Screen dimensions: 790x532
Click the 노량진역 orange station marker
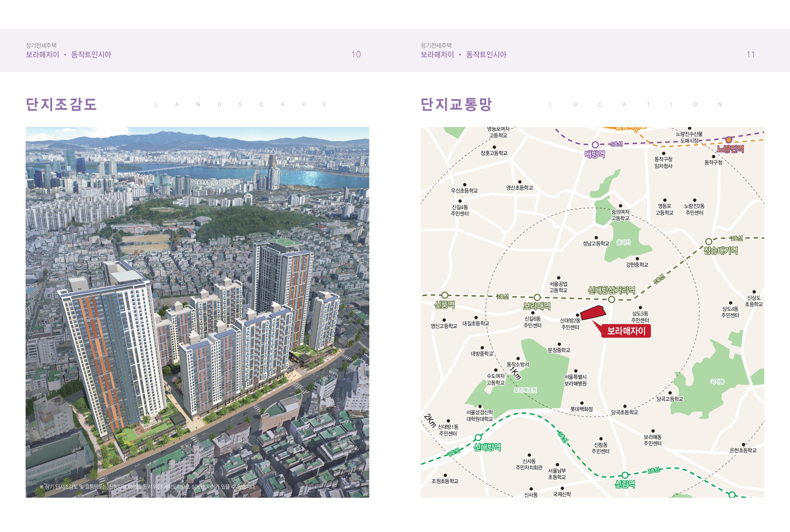tap(729, 140)
